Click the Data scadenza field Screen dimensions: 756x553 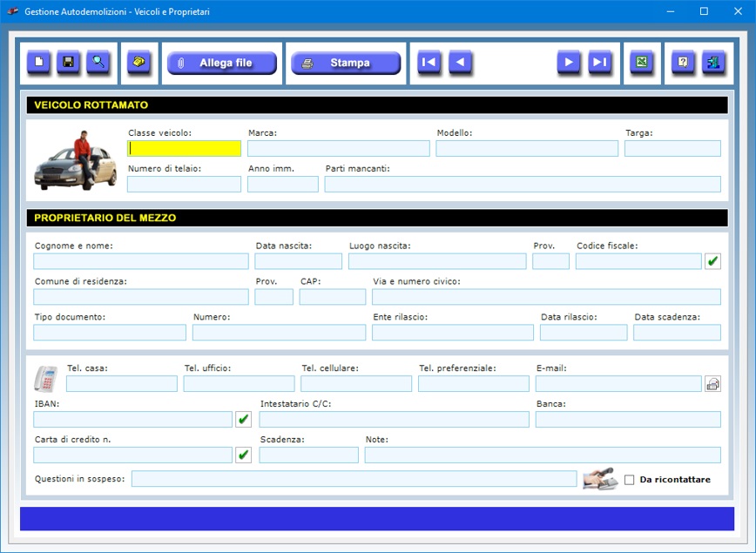coord(677,333)
